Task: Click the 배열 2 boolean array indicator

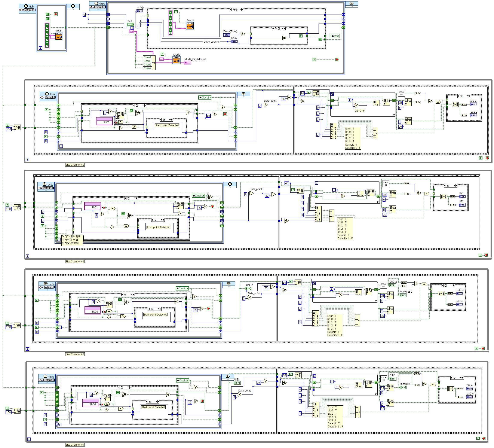Action: (248, 289)
